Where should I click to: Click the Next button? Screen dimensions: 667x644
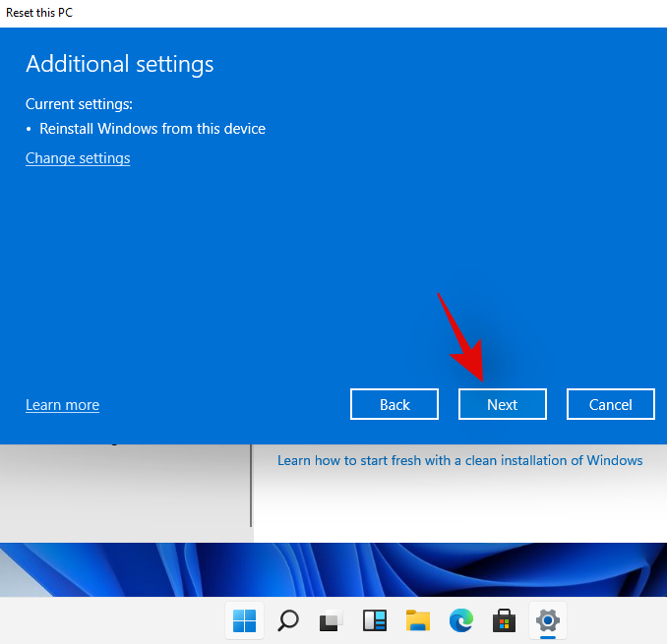point(503,404)
